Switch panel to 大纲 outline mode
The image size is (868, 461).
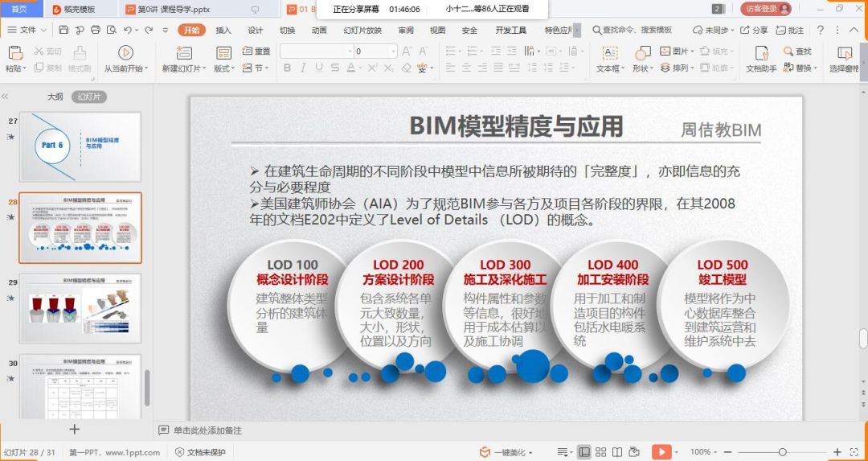click(55, 97)
